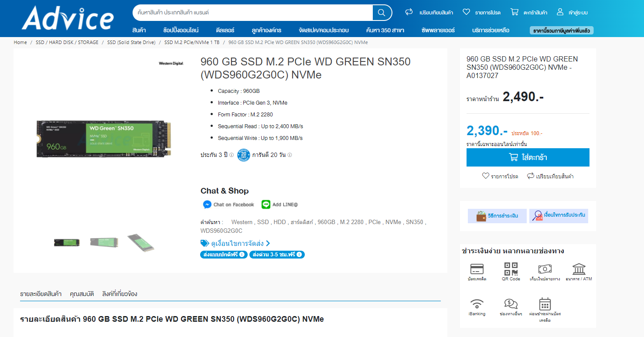Image resolution: width=644 pixels, height=337 pixels.
Task: Select first front-view thumbnail
Action: point(66,242)
